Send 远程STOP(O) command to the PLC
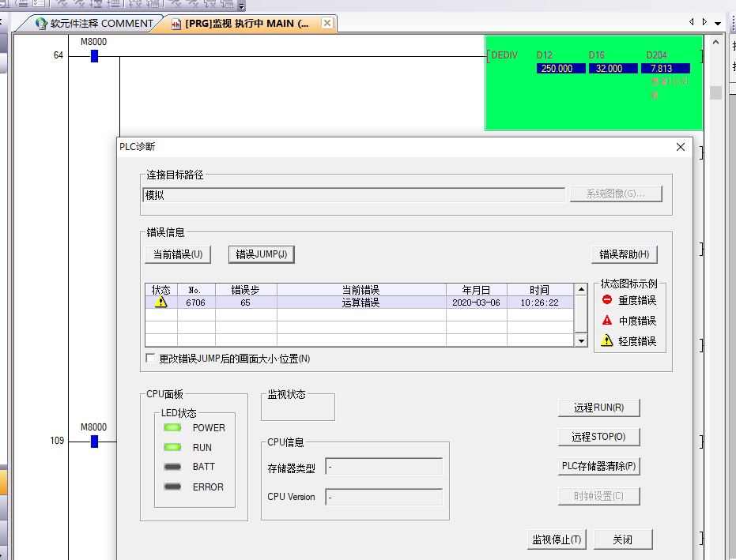 pos(598,437)
